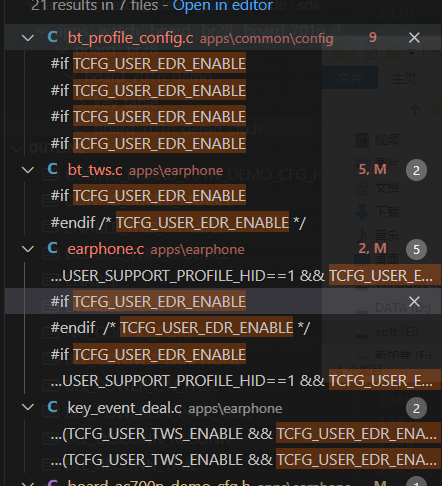Click up-arrow navigation in background Explorer
This screenshot has width=442, height=486.
tap(415, 110)
